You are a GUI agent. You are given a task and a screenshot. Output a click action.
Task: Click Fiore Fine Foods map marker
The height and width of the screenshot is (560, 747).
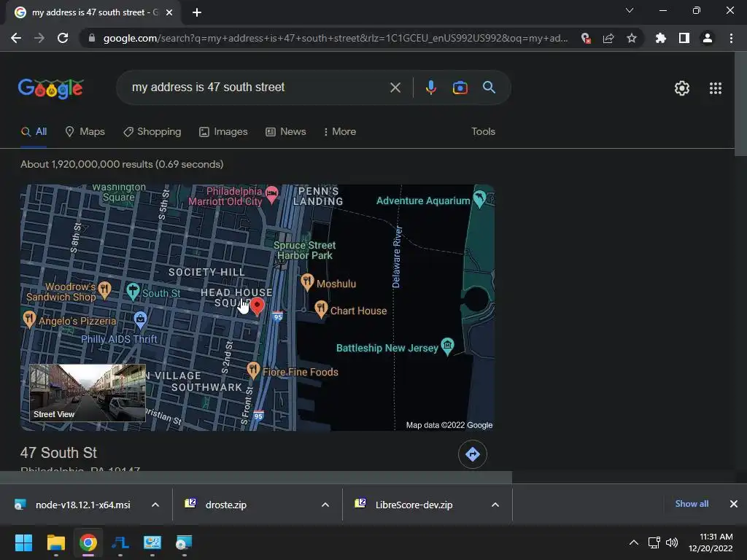tap(253, 370)
